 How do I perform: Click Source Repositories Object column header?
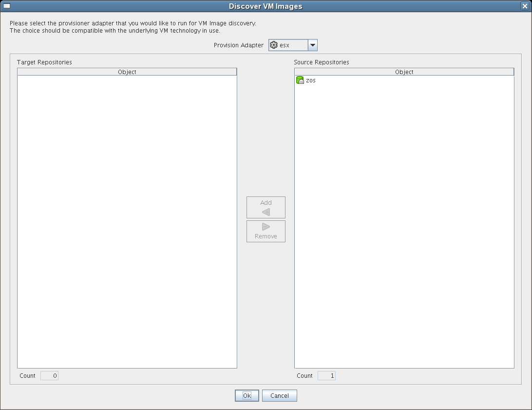(404, 72)
